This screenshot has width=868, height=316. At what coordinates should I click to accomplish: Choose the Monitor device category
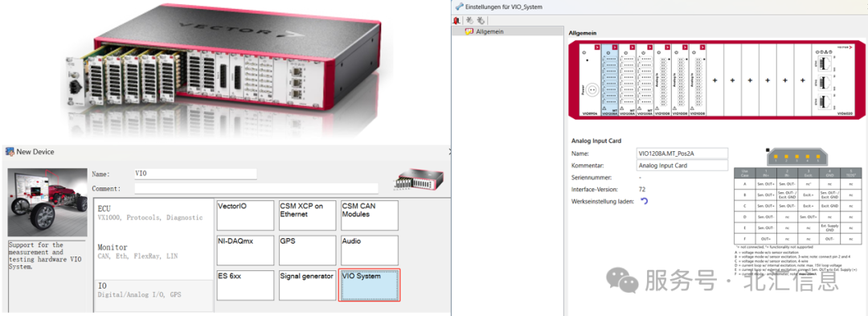pos(154,251)
